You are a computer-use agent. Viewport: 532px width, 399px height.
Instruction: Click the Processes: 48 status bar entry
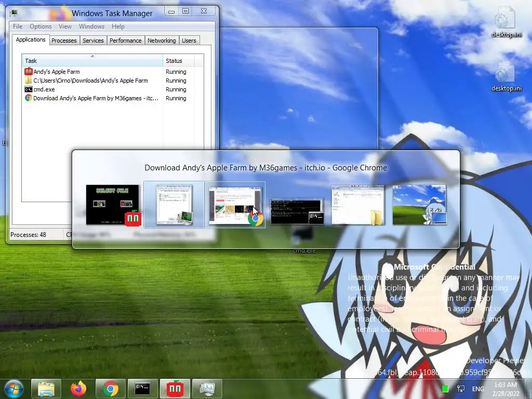(x=29, y=234)
